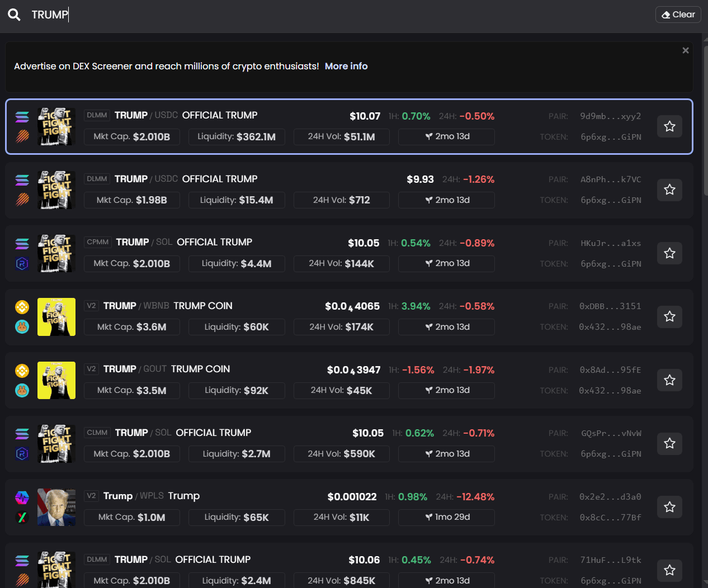Select the Solana chain icon on the first TRUMP pair
Screen dimensions: 708x588
pyautogui.click(x=22, y=116)
